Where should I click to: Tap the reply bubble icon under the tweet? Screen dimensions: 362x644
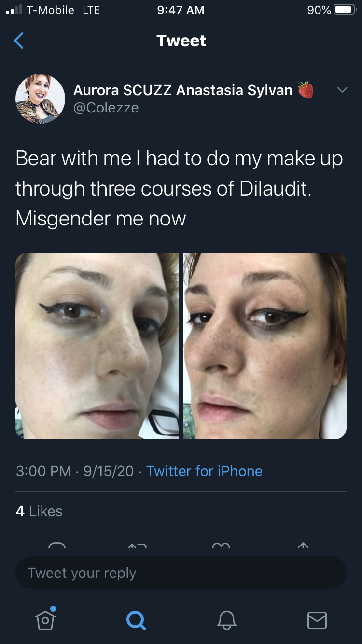(57, 545)
